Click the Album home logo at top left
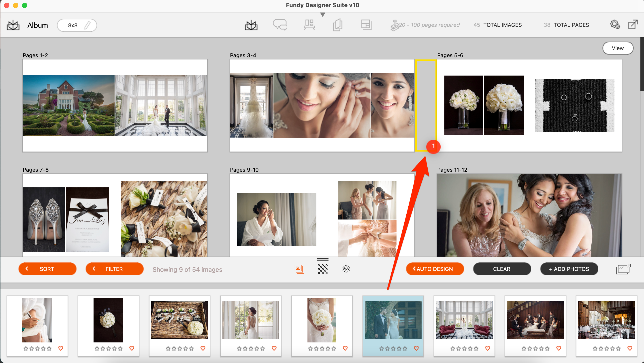Screen dimensions: 644x363 (13, 25)
